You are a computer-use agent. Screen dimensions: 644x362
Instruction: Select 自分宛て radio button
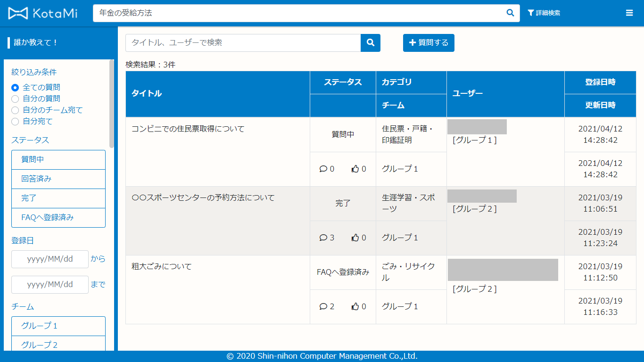pyautogui.click(x=15, y=121)
